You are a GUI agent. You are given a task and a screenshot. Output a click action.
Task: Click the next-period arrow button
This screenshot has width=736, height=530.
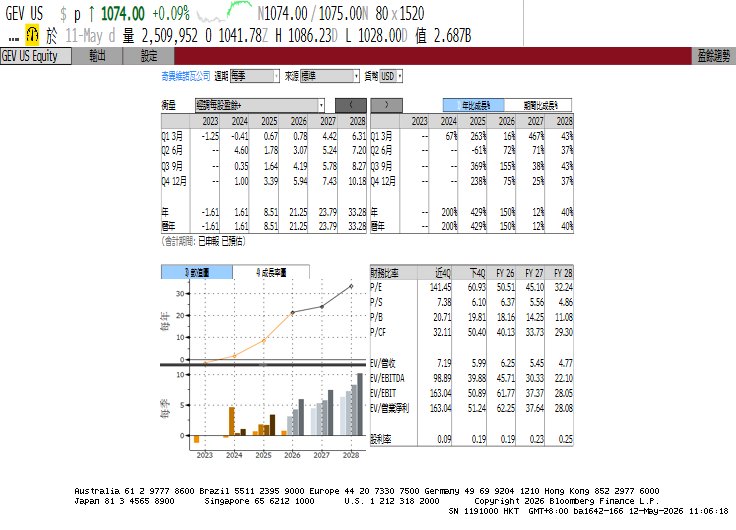point(386,105)
